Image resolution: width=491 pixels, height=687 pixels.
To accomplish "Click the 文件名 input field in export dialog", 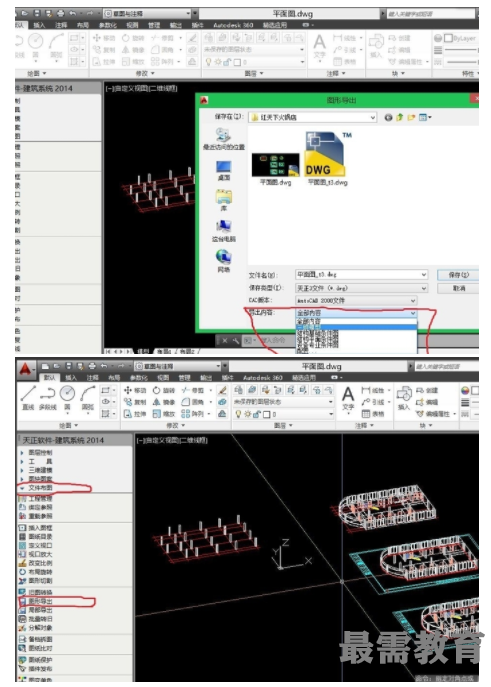I will pos(361,275).
